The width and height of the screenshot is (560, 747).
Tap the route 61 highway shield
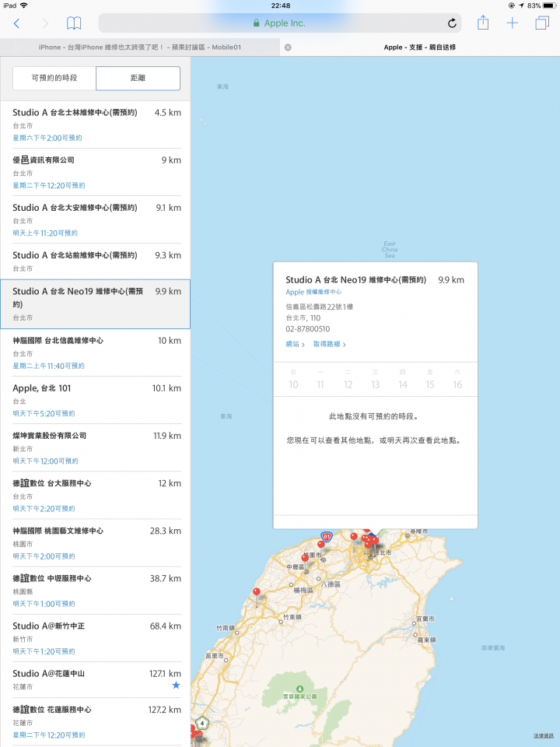coord(327,536)
